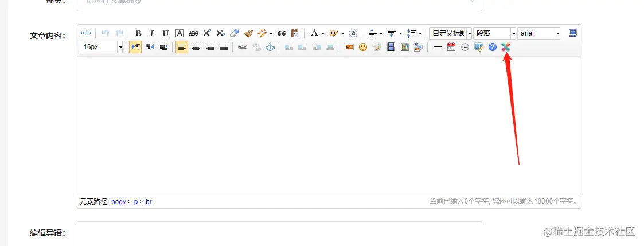Apply superscript formatting
The width and height of the screenshot is (644, 246).
(208, 33)
